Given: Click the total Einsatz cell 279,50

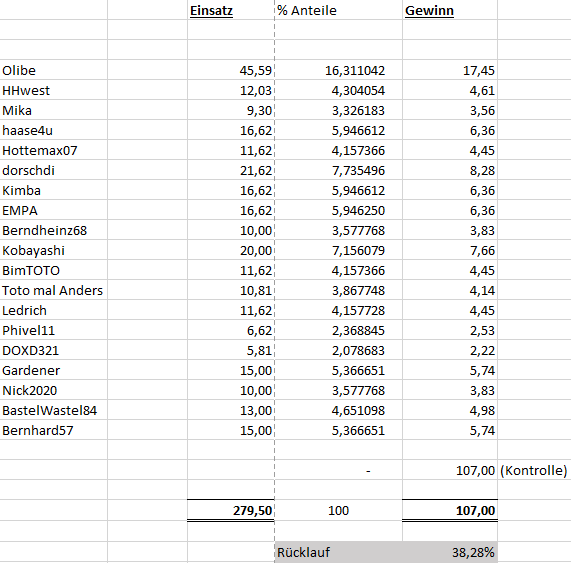Looking at the screenshot, I should [231, 510].
